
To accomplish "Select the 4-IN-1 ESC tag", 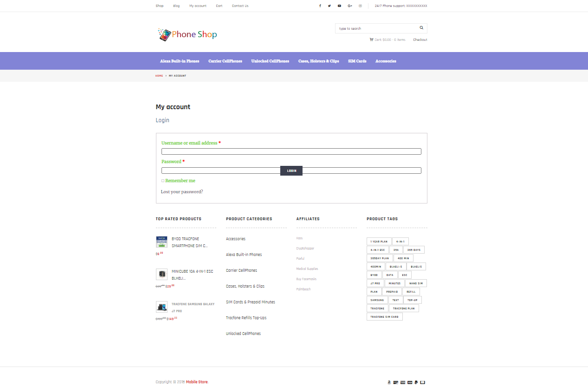I will (x=378, y=250).
